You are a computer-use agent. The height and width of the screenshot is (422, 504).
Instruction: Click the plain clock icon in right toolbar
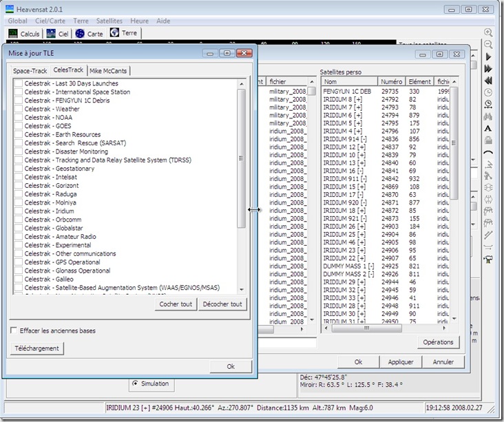(x=488, y=92)
